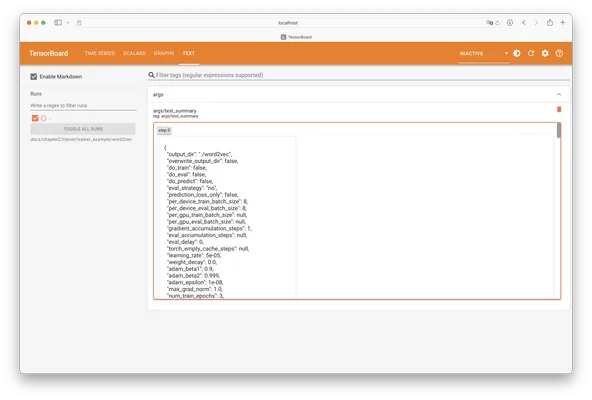Switch to the GRAPHS tab
The height and width of the screenshot is (400, 592).
point(164,53)
